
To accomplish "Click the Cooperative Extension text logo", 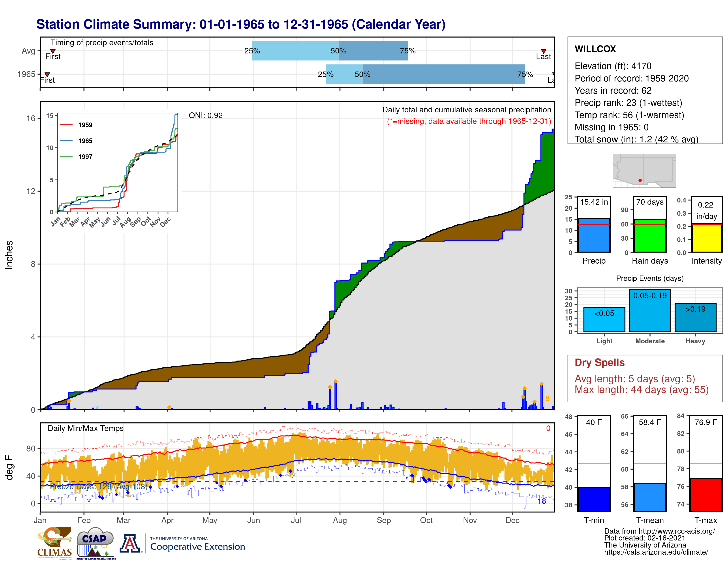I will tap(197, 544).
